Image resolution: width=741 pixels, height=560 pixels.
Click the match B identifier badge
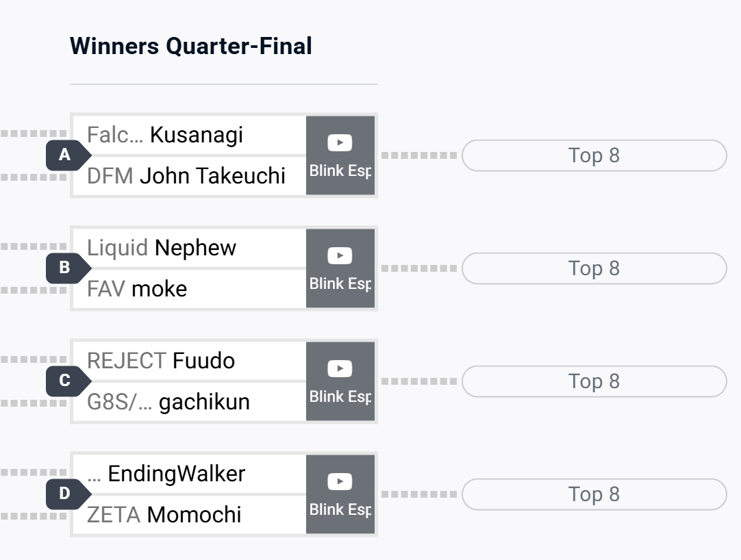click(68, 268)
